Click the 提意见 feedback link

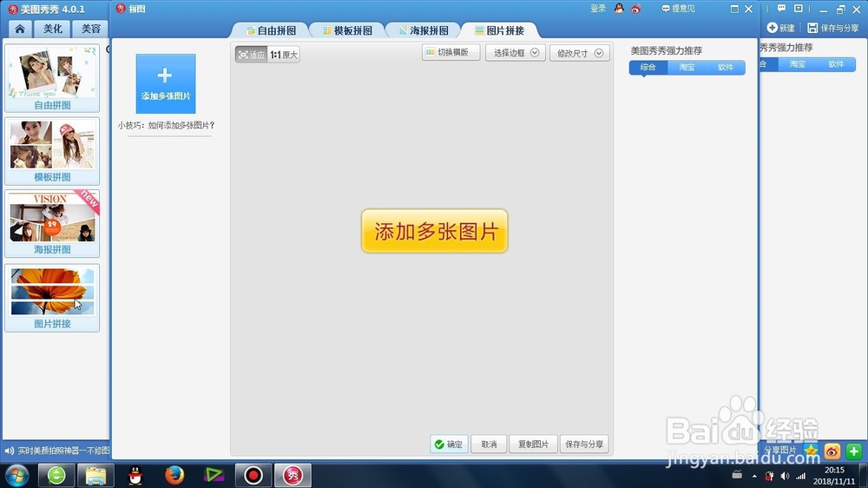(x=678, y=9)
